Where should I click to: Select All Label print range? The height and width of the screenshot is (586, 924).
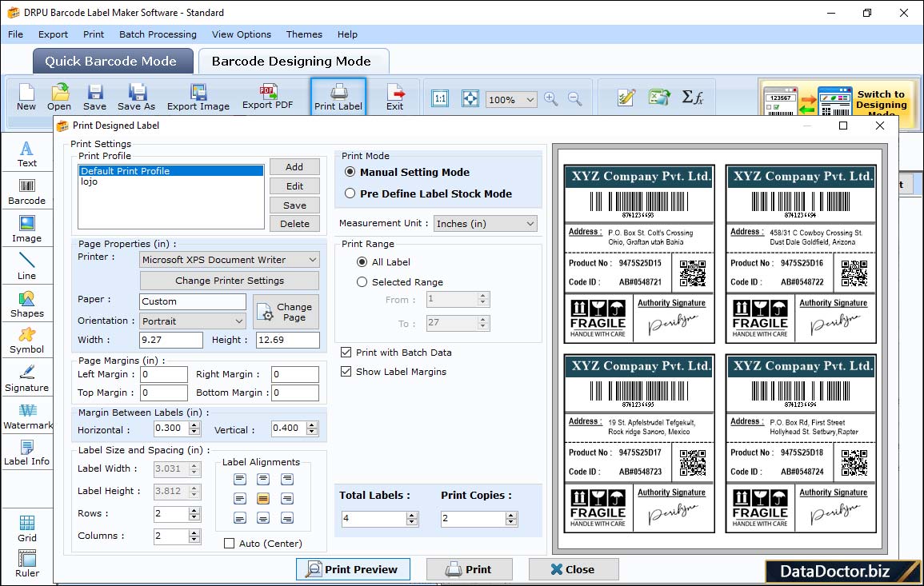[x=362, y=261]
